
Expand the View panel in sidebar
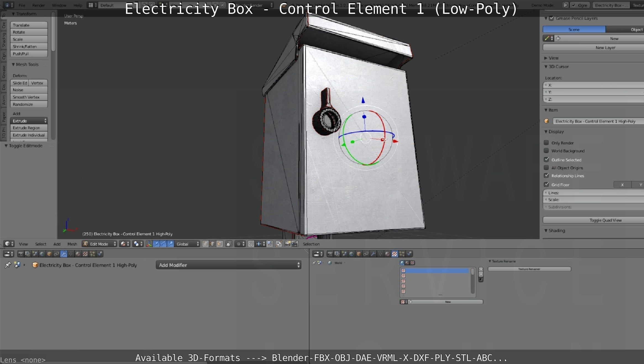pos(546,58)
